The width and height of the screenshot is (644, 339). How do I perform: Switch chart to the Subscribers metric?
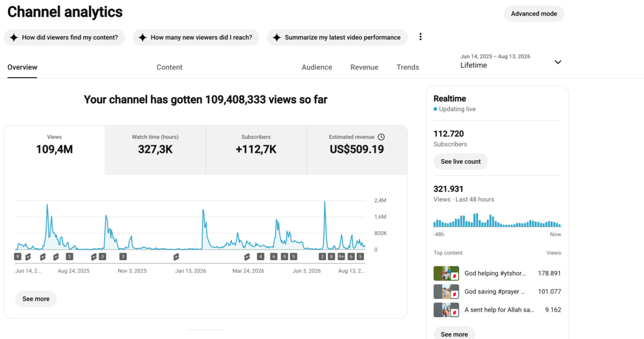(x=256, y=150)
